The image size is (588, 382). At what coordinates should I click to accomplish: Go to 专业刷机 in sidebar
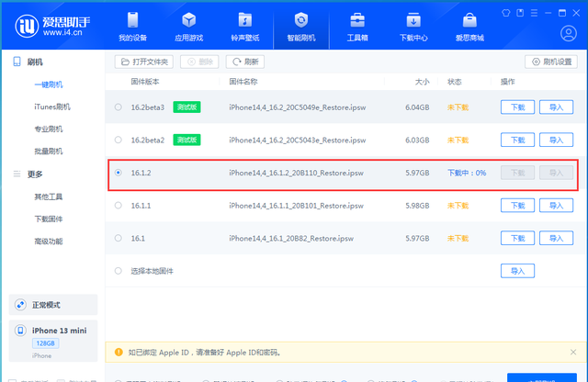(x=49, y=129)
